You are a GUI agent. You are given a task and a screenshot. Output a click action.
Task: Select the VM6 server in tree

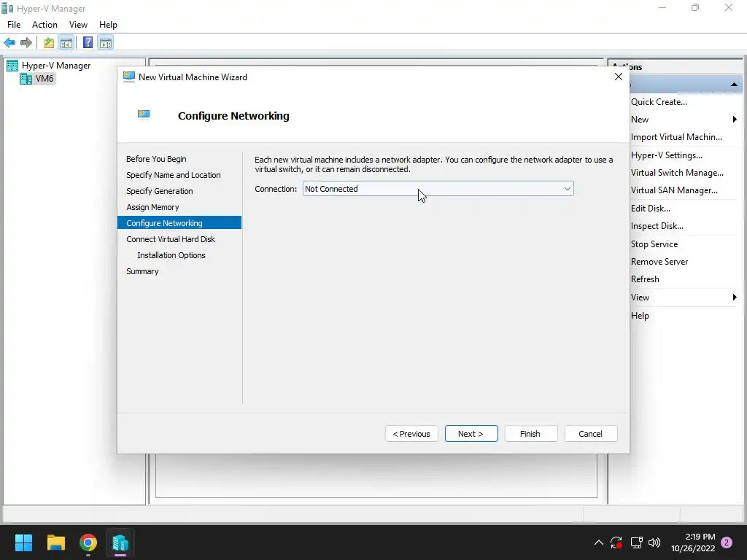click(38, 79)
